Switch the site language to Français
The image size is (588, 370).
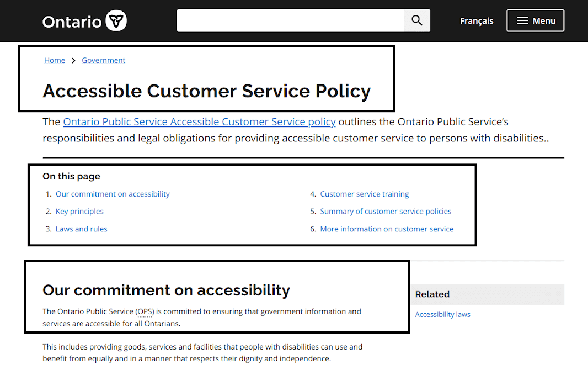(x=476, y=20)
